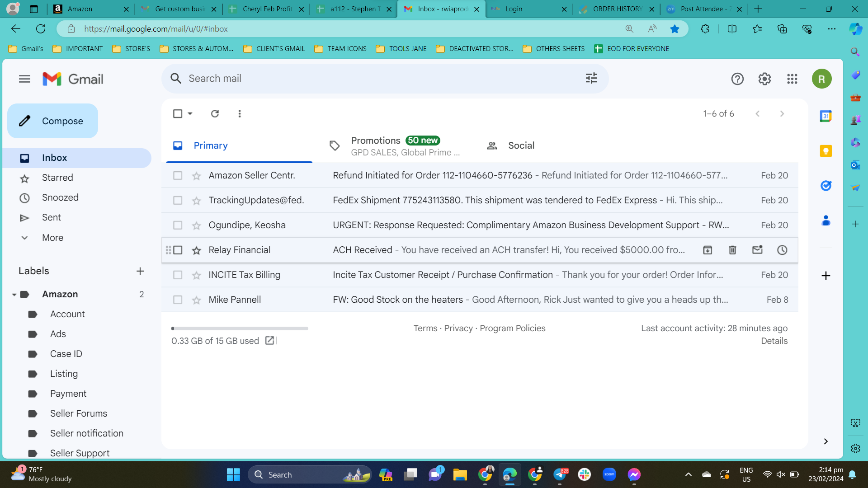Open Gmail search options filter icon
This screenshot has height=488, width=868.
tap(591, 79)
